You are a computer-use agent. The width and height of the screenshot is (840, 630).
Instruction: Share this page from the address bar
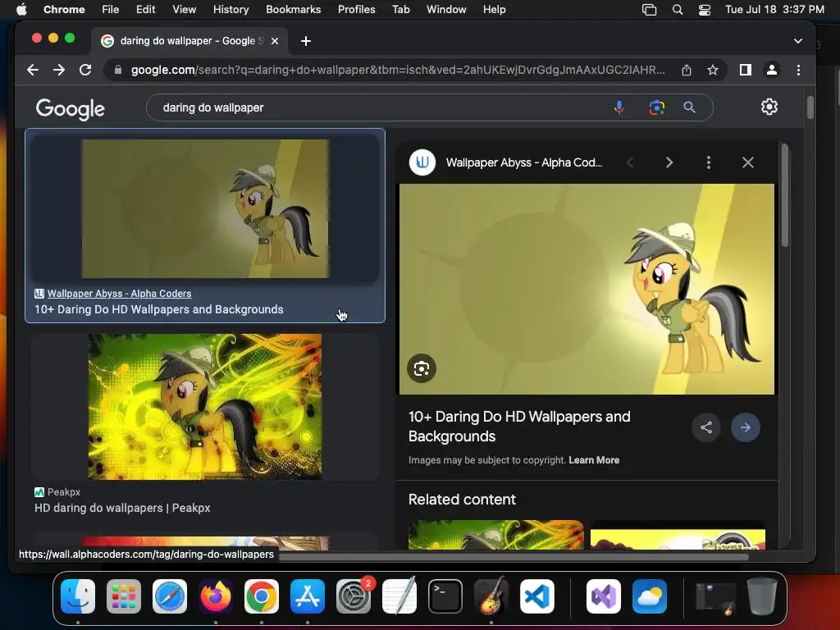[x=687, y=71]
